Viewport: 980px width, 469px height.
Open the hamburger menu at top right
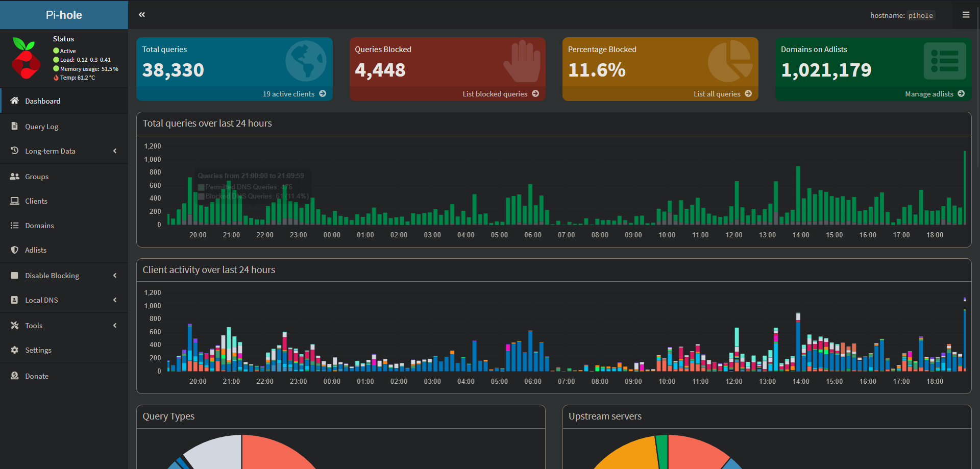966,15
